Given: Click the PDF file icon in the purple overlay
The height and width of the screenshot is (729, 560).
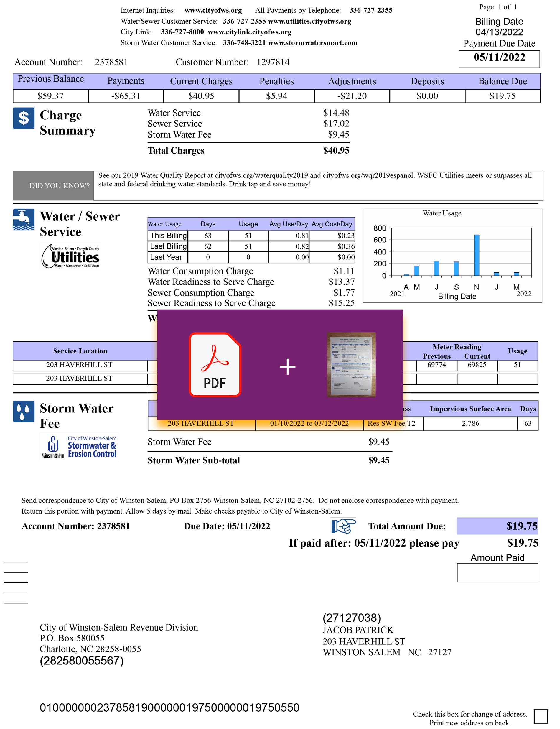Looking at the screenshot, I should pyautogui.click(x=215, y=365).
